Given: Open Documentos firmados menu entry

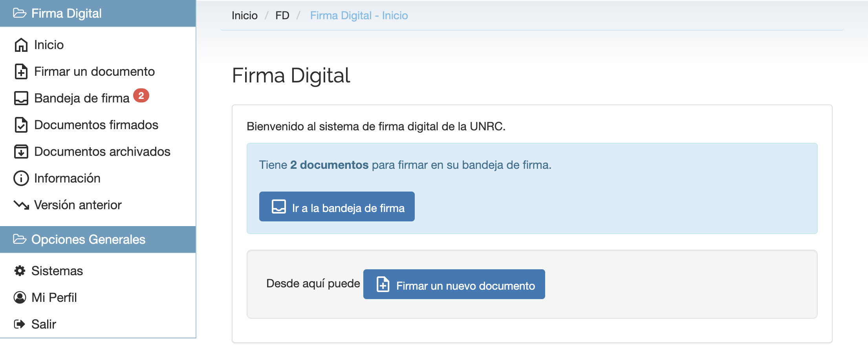Looking at the screenshot, I should coord(96,125).
